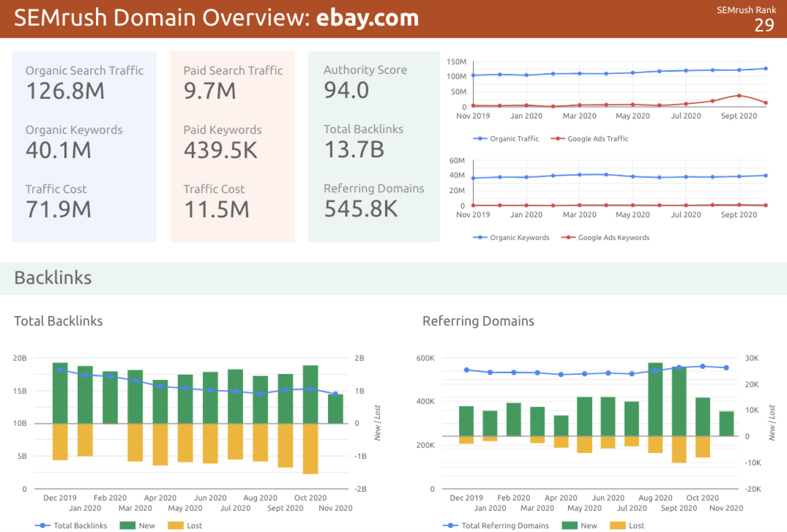
Task: Select the Authority Score value 94.0
Action: point(346,90)
